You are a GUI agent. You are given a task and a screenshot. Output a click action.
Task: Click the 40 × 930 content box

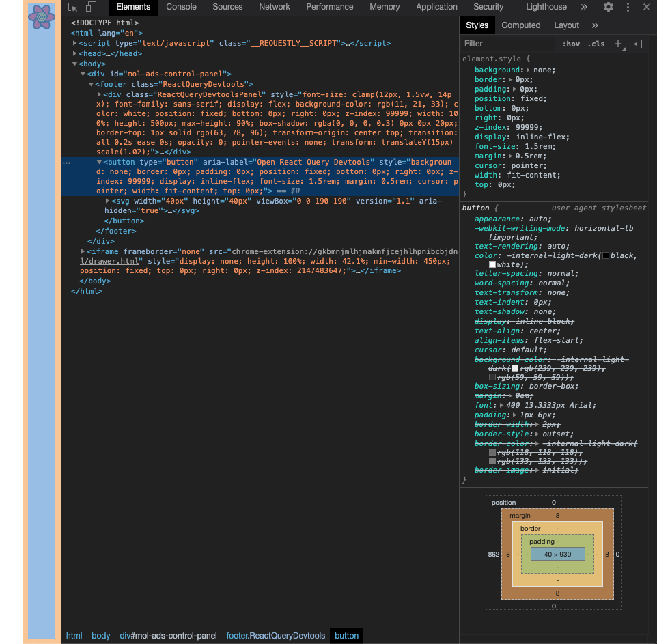[x=558, y=554]
